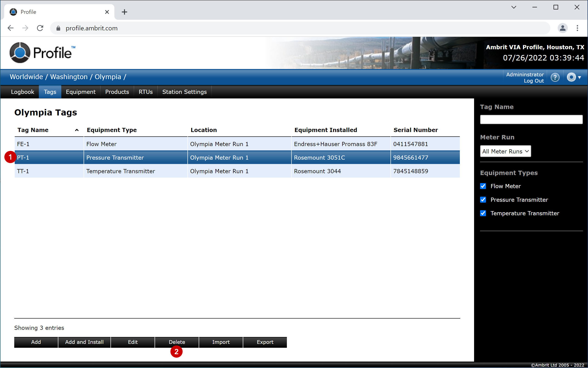
Task: Reload the page with the refresh icon
Action: pos(40,28)
